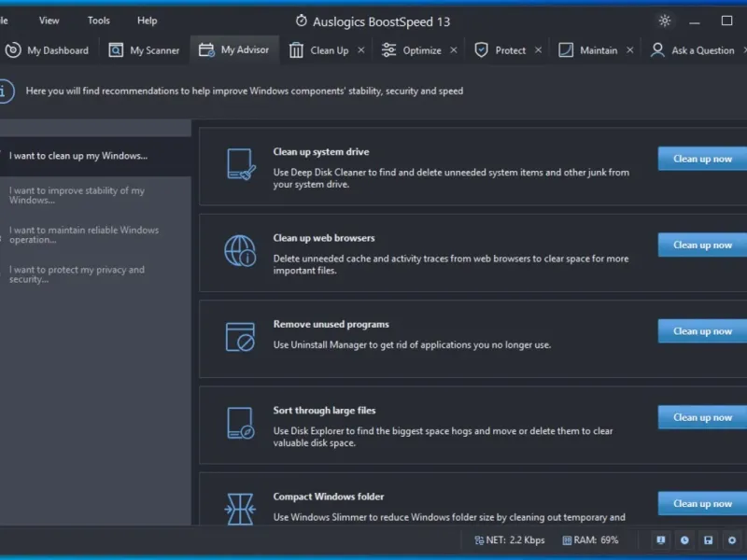
Task: Open the Tools menu
Action: click(x=98, y=21)
